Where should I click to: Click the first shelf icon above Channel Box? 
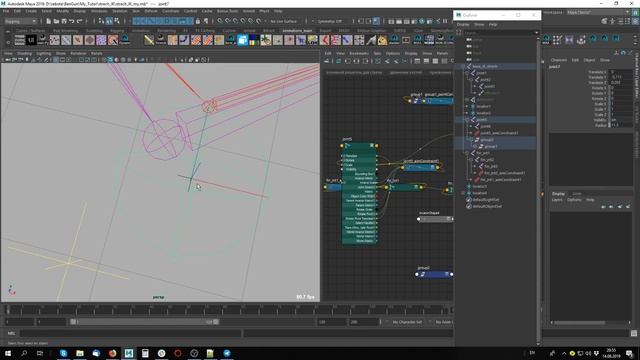coord(546,39)
